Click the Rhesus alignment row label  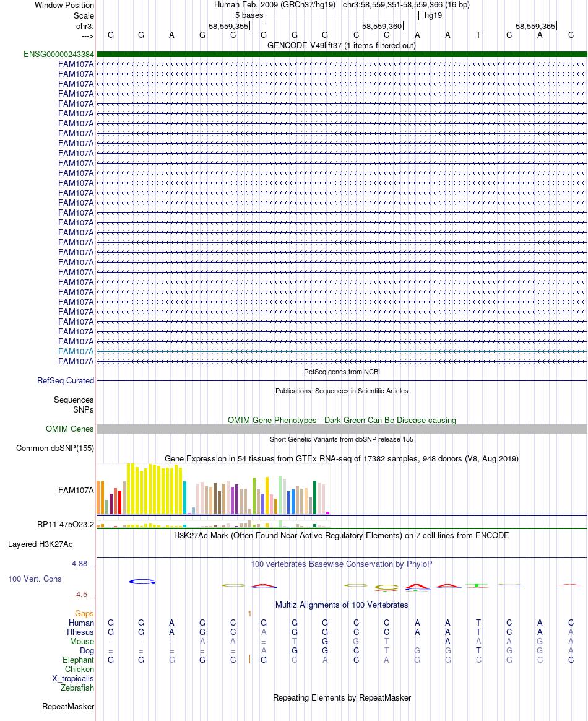pyautogui.click(x=80, y=632)
